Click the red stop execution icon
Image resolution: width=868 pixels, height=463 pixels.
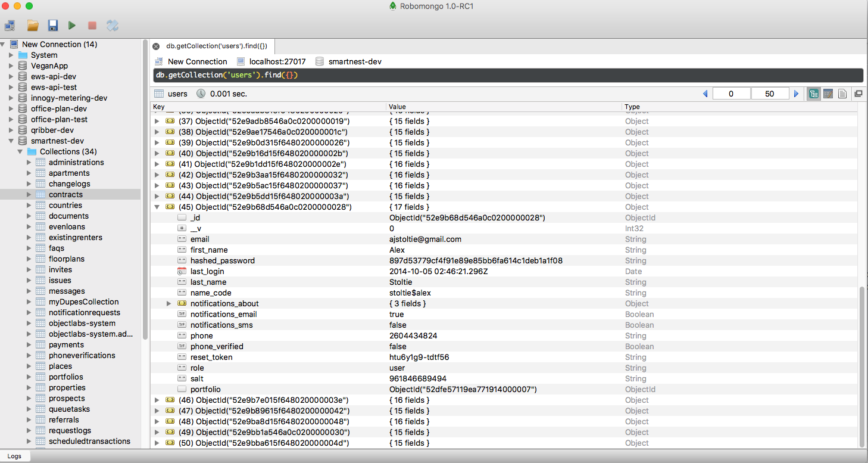[x=92, y=26]
